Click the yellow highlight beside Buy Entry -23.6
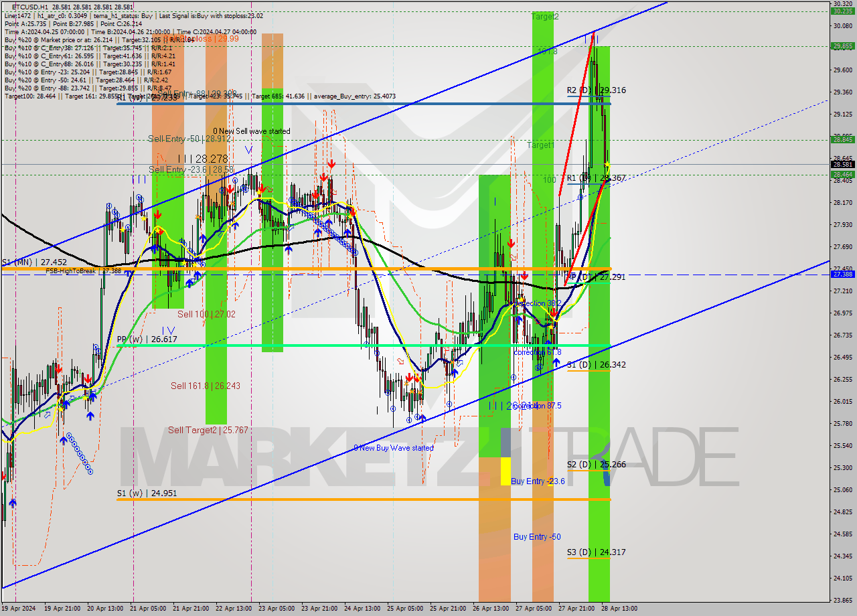This screenshot has height=616, width=857. tap(504, 472)
